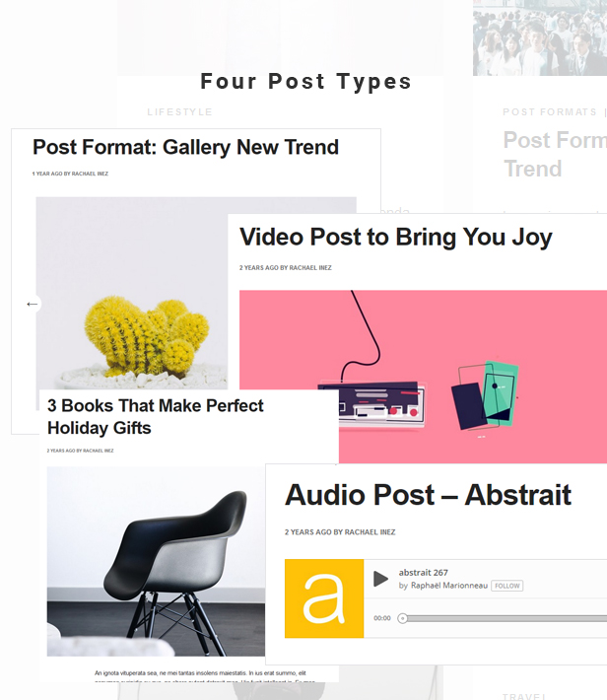Open 3 Books That Make Perfect Holiday Gifts
Image resolution: width=607 pixels, height=700 pixels.
pyautogui.click(x=156, y=416)
